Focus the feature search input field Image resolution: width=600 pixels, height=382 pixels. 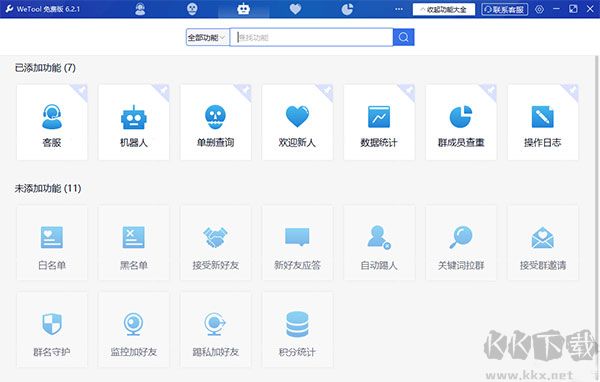311,37
